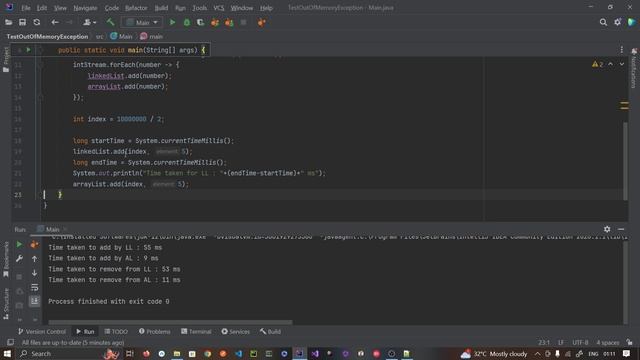The height and width of the screenshot is (360, 640).
Task: Click the editor vertical scrollbar
Action: 625,161
